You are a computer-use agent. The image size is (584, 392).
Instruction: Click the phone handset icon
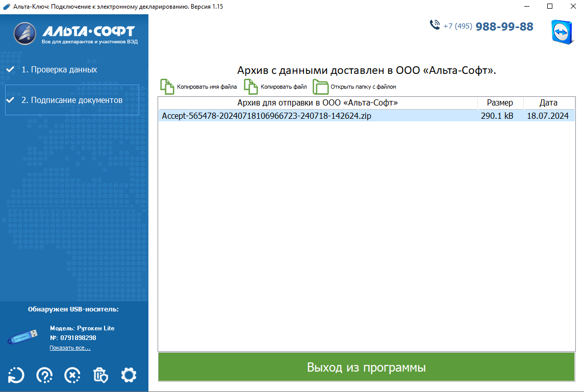(435, 25)
